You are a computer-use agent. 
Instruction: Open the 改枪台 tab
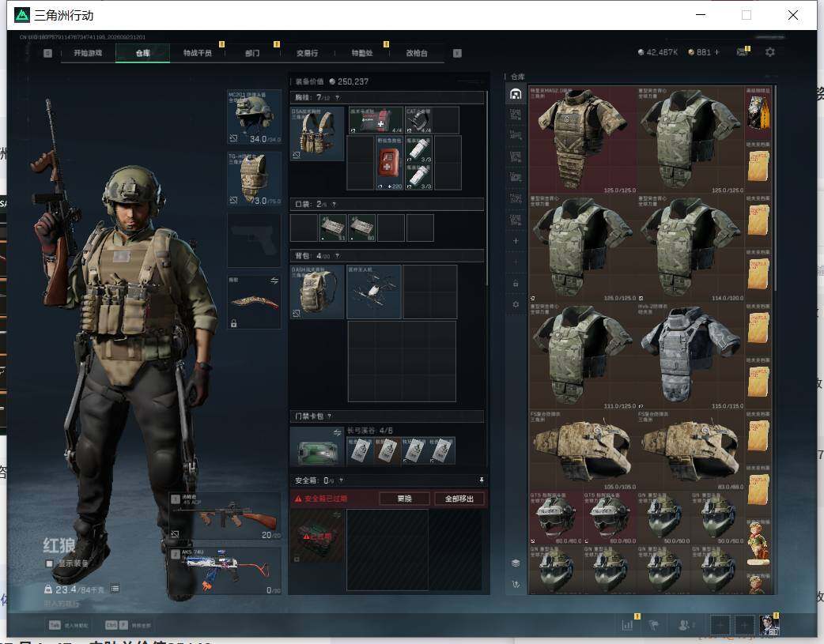pos(416,53)
